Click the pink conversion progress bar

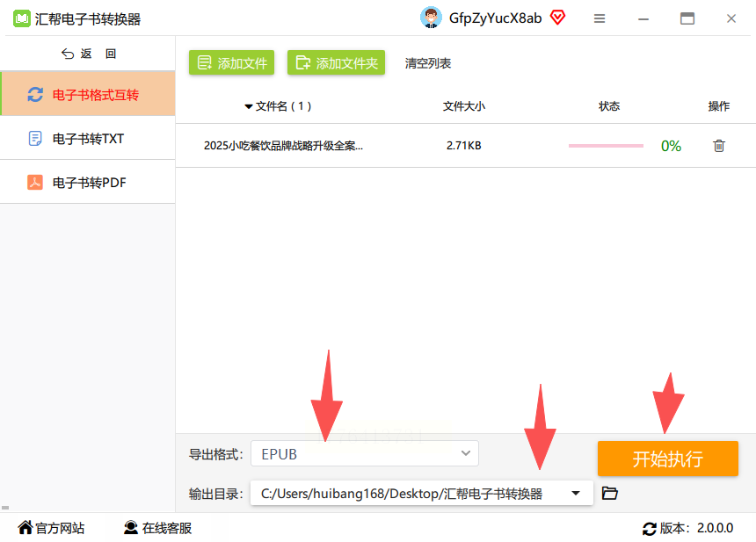[x=606, y=146]
